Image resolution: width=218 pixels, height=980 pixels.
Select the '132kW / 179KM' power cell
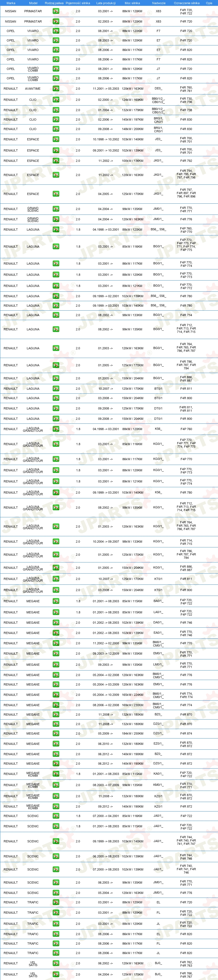click(x=132, y=110)
